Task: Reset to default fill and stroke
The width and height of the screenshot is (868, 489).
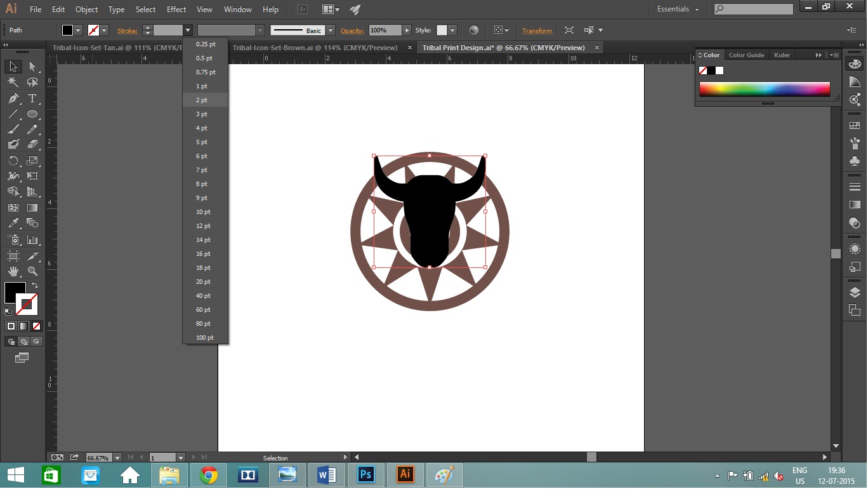Action: [x=8, y=312]
